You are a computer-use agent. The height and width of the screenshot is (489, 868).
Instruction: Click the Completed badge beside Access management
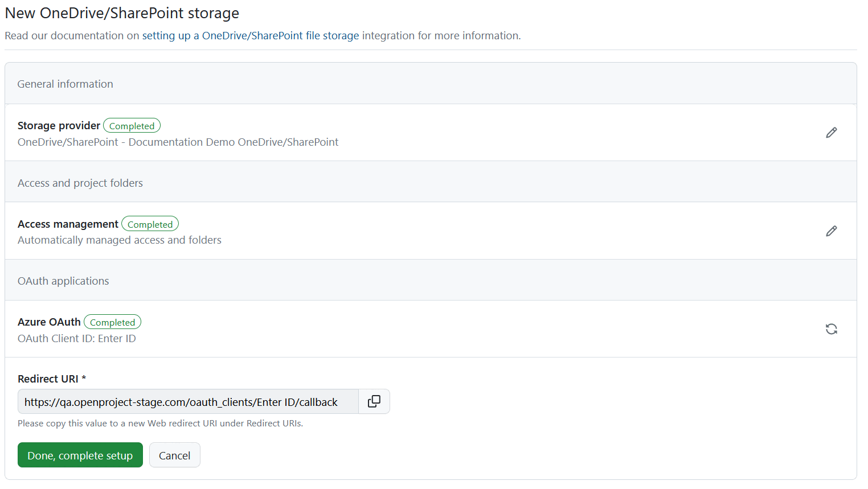tap(150, 223)
